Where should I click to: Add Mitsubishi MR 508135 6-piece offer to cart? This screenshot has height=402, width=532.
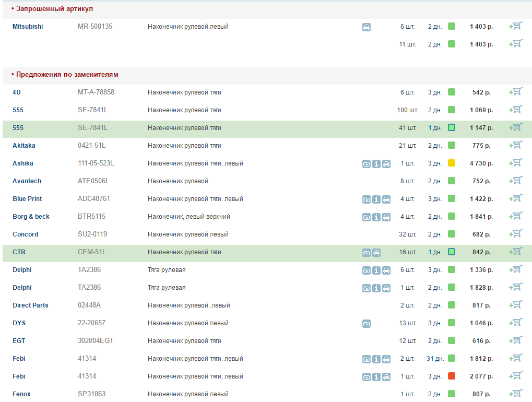[x=516, y=26]
